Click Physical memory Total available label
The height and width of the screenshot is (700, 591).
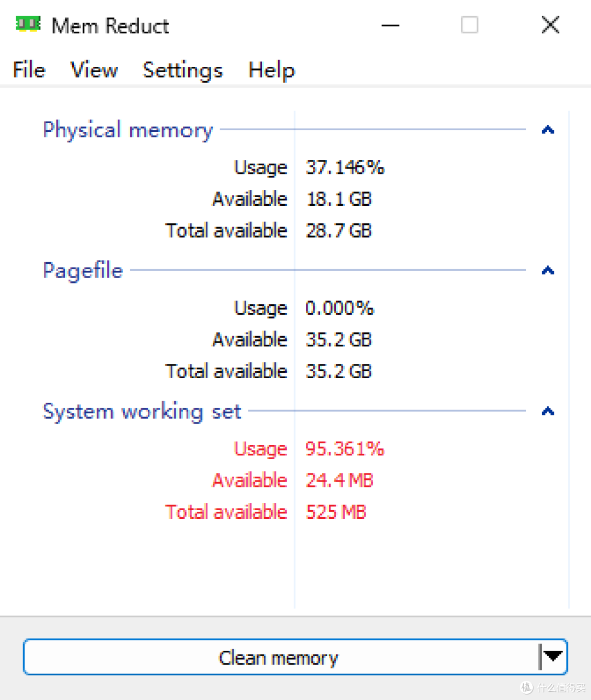pos(227,230)
